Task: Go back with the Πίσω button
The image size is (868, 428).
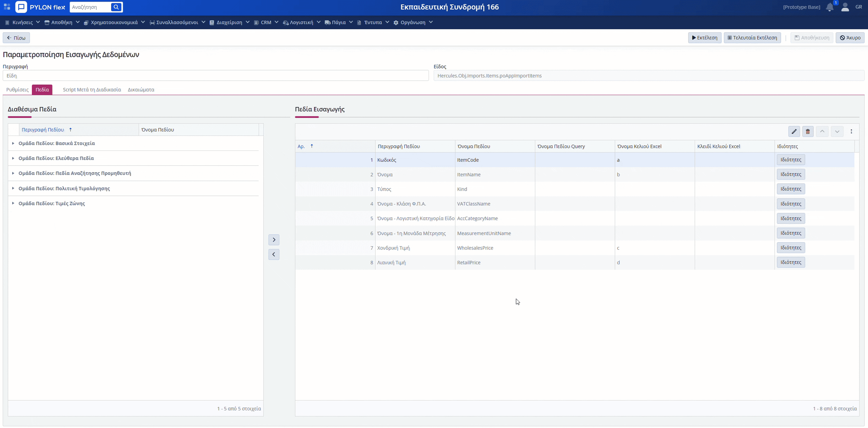Action: (16, 38)
